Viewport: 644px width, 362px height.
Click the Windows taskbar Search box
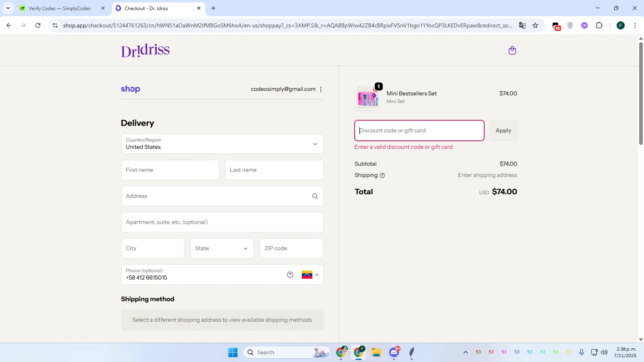click(x=287, y=353)
